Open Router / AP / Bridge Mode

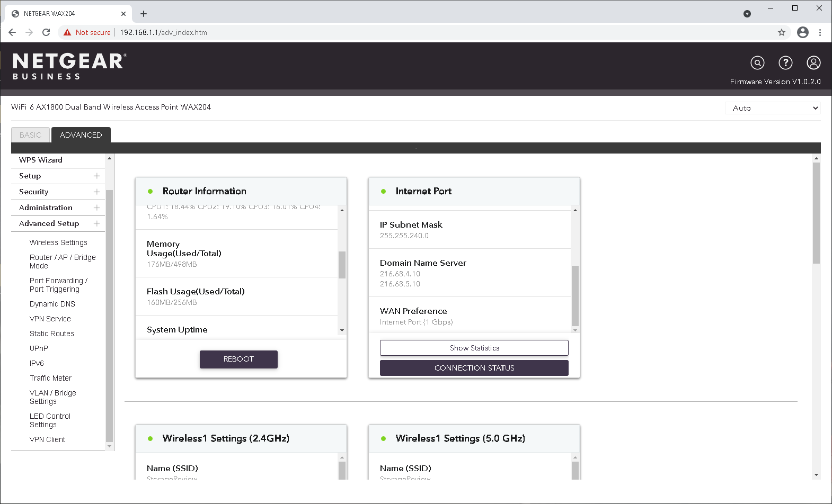[x=63, y=262]
